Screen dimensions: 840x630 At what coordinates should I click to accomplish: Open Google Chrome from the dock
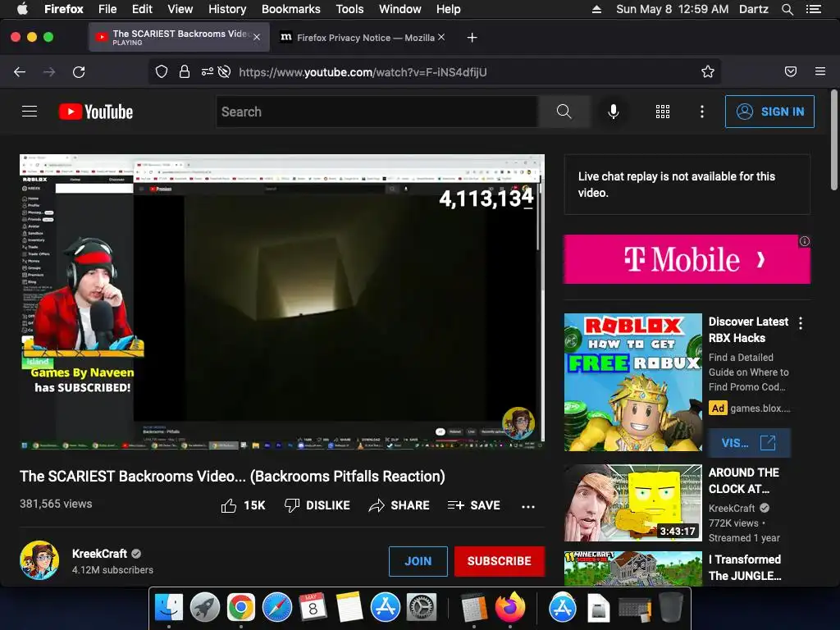point(240,608)
